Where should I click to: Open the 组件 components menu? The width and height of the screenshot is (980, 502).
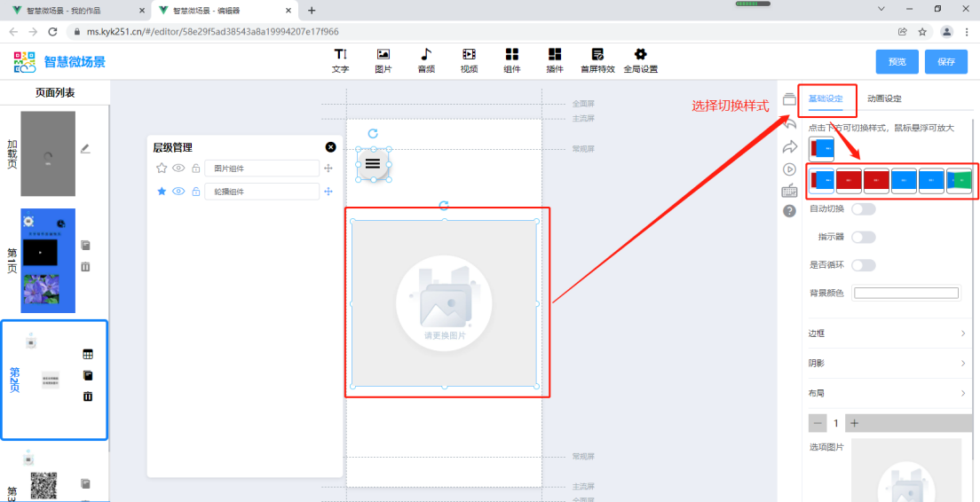[512, 60]
